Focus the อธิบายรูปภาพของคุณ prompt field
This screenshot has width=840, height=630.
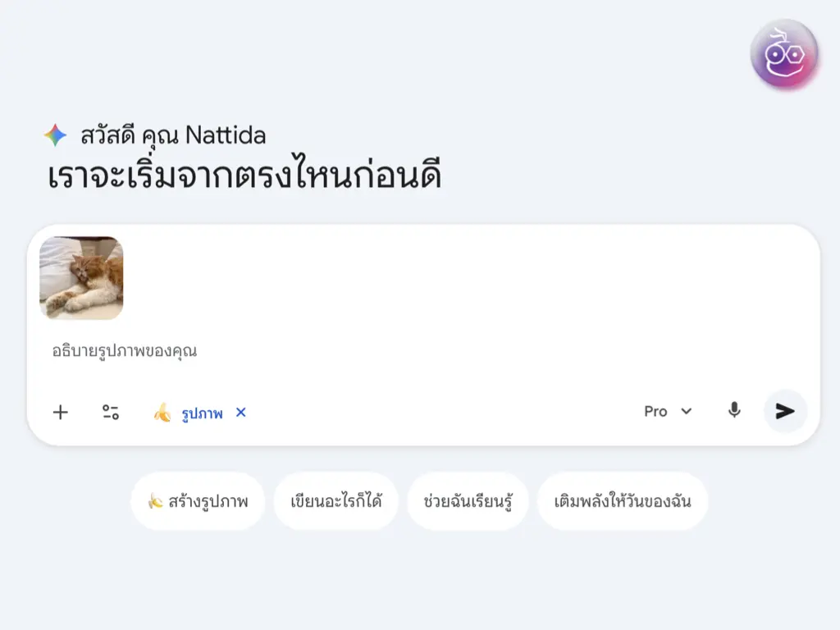328,351
